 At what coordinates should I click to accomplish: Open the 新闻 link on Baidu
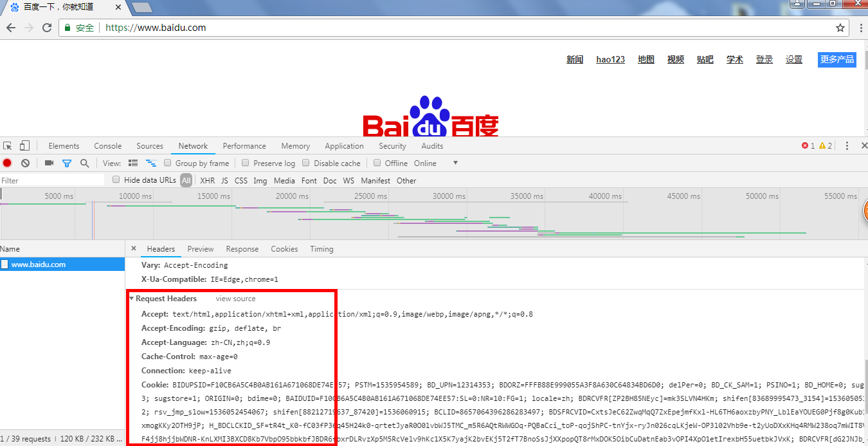tap(575, 59)
